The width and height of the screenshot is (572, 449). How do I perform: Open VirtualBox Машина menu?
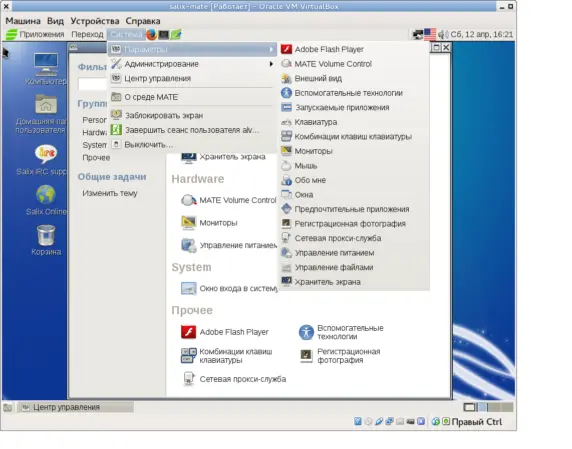(23, 21)
